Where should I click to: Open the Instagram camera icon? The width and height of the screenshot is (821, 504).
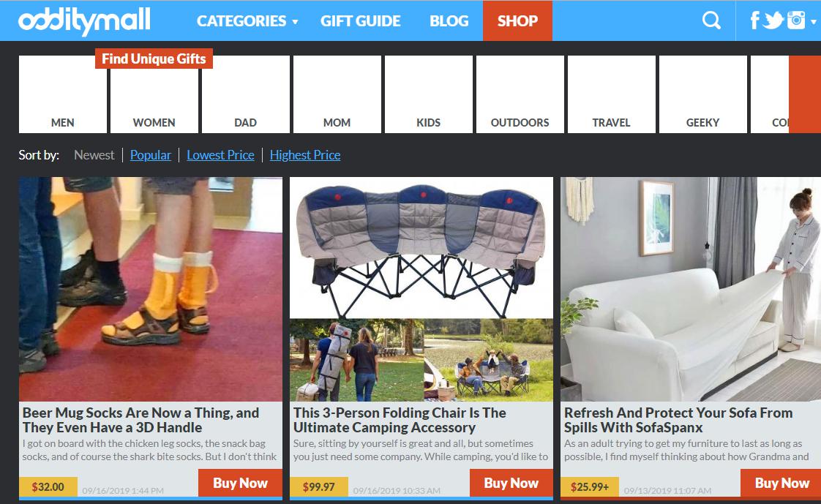tap(796, 20)
